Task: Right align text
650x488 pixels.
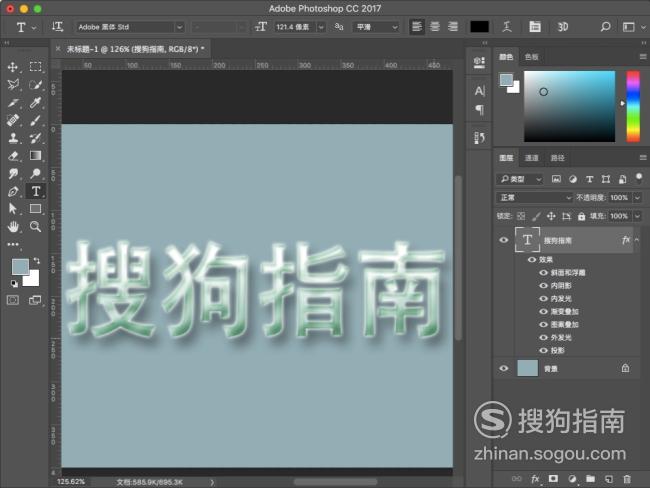Action: click(453, 27)
